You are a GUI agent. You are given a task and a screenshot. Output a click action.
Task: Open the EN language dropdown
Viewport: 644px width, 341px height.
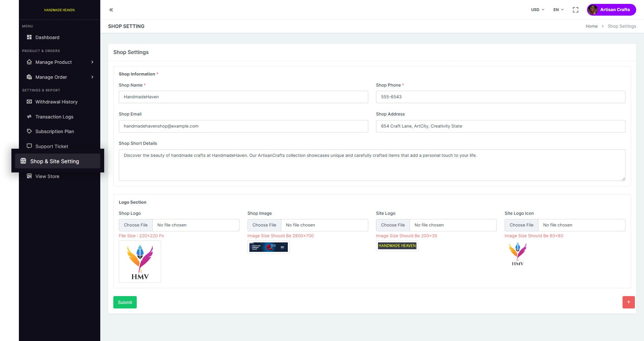coord(558,10)
